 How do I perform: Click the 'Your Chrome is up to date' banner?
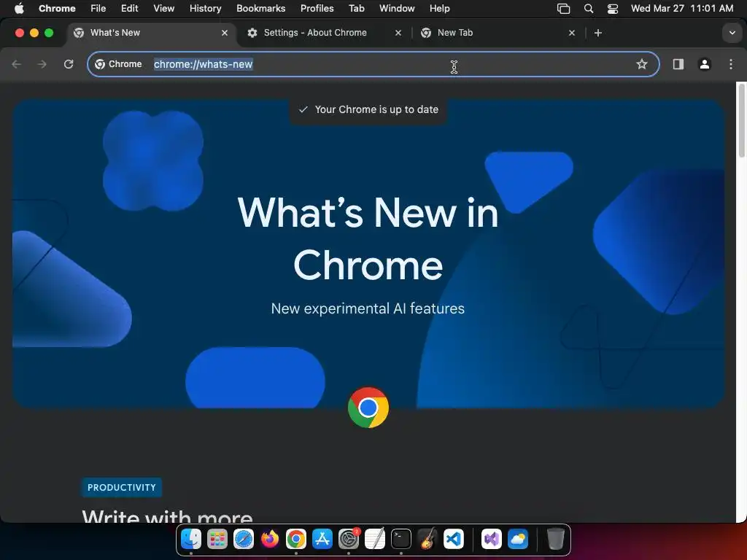368,110
